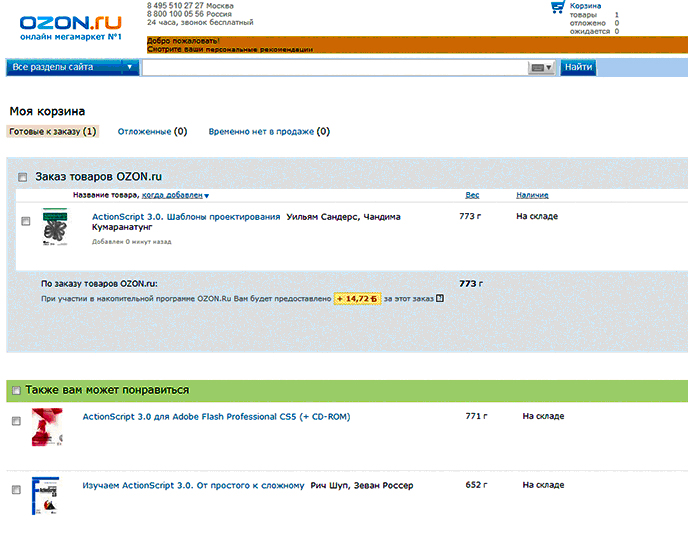This screenshot has height=536, width=688.
Task: Expand the 'Все разделы сайта' dropdown
Action: 72,67
